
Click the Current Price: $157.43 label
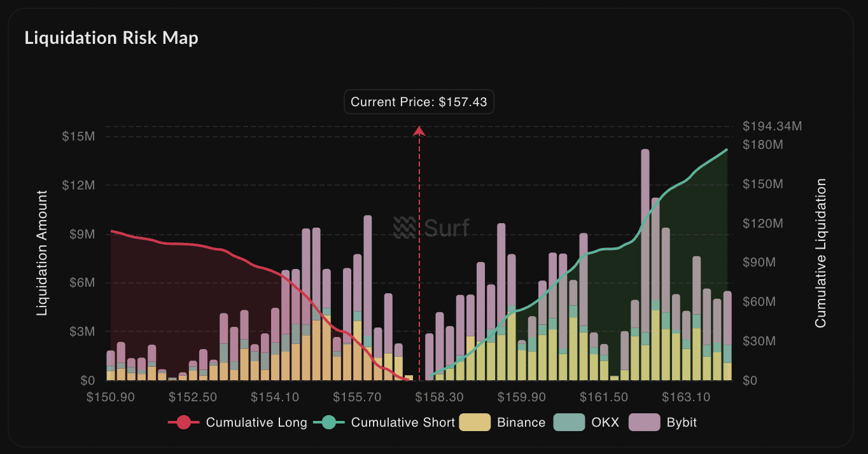[x=419, y=102]
